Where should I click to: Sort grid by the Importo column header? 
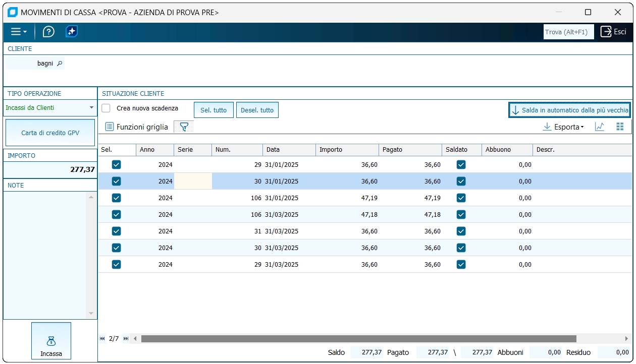(x=347, y=150)
